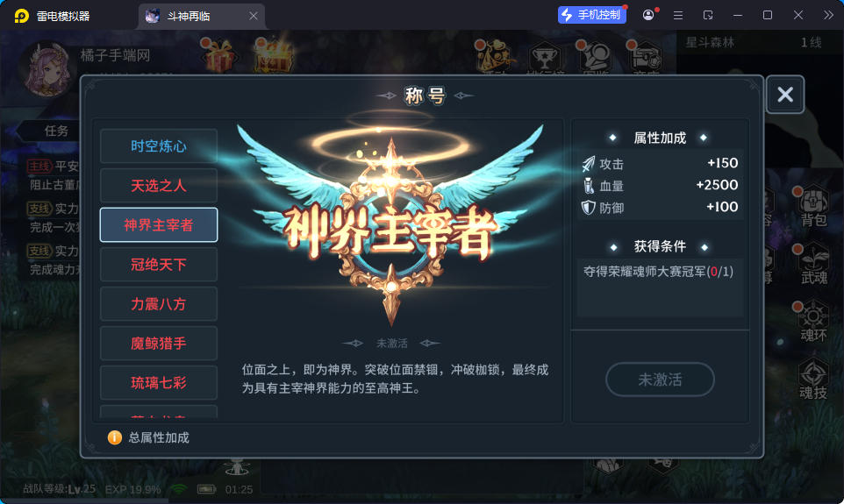Click the player avatar portrait
Image resolution: width=844 pixels, height=504 pixels.
[x=47, y=70]
